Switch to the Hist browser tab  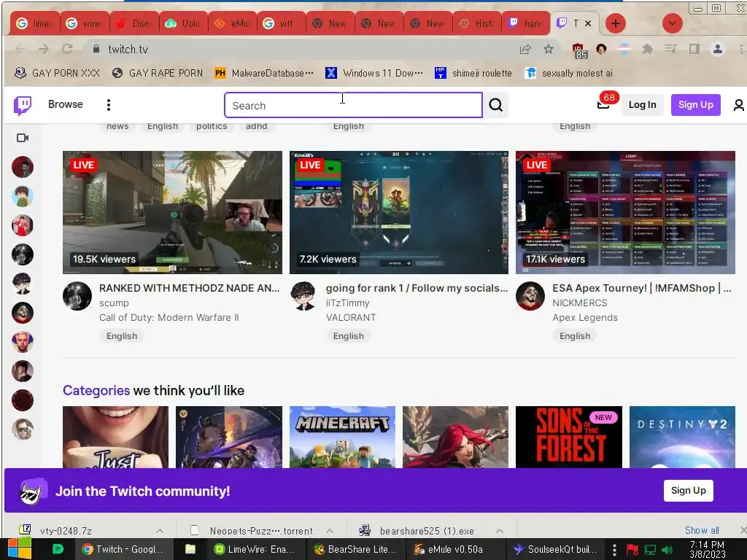click(477, 23)
